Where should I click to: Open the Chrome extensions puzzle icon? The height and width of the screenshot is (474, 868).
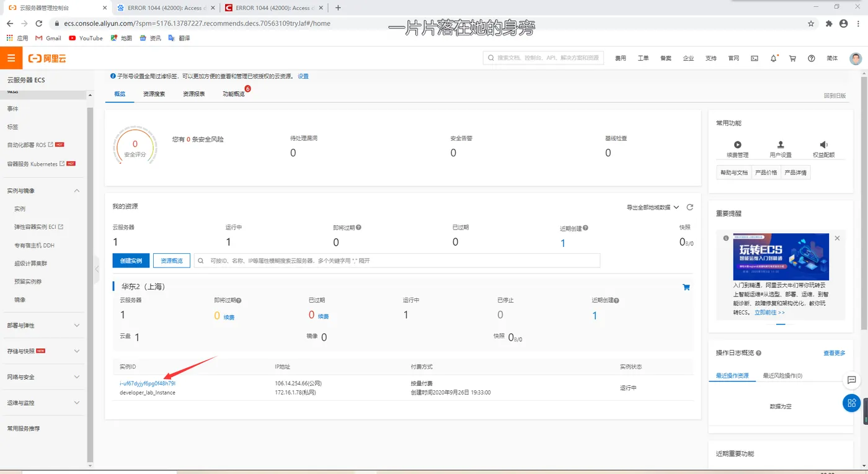pos(829,24)
